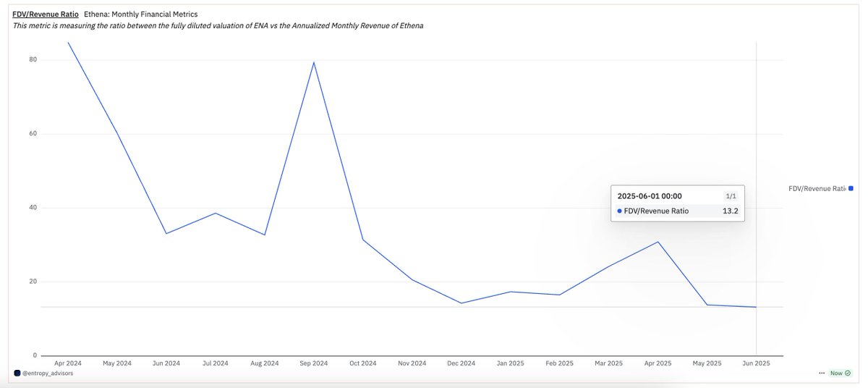Toggle the FDV/Revenue Ratio legend entry
Viewport: 868px width, 388px height.
click(821, 188)
